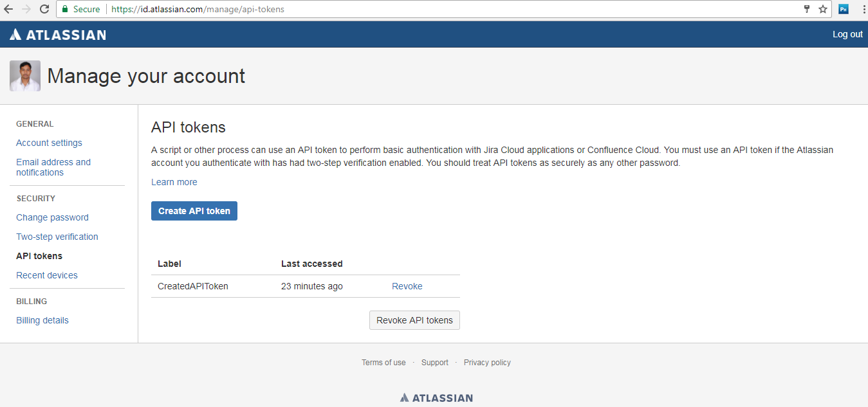Open Email address and notifications
Image resolution: width=868 pixels, height=407 pixels.
(53, 167)
